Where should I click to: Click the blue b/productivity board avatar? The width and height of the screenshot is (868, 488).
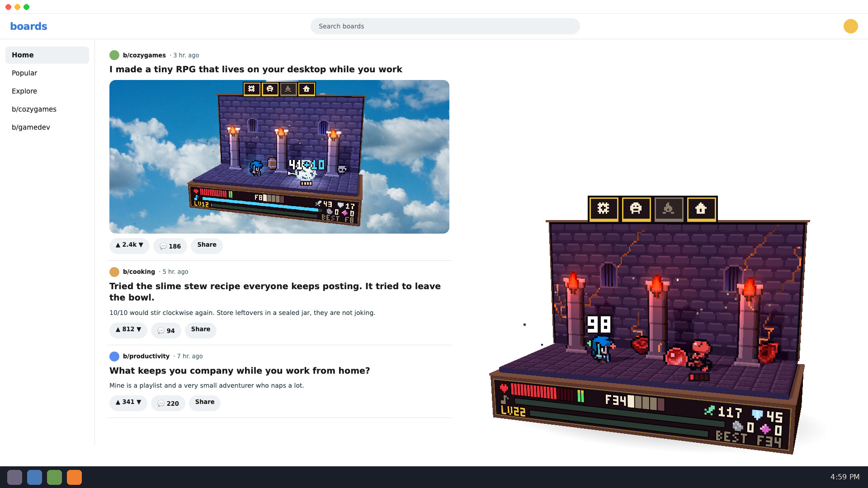[x=114, y=356]
